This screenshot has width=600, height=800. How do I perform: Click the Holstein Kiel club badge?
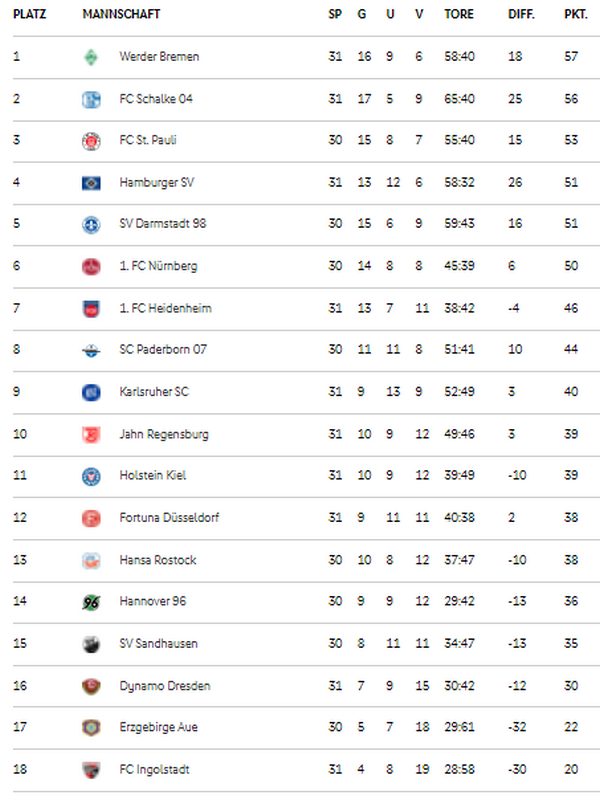coord(91,477)
